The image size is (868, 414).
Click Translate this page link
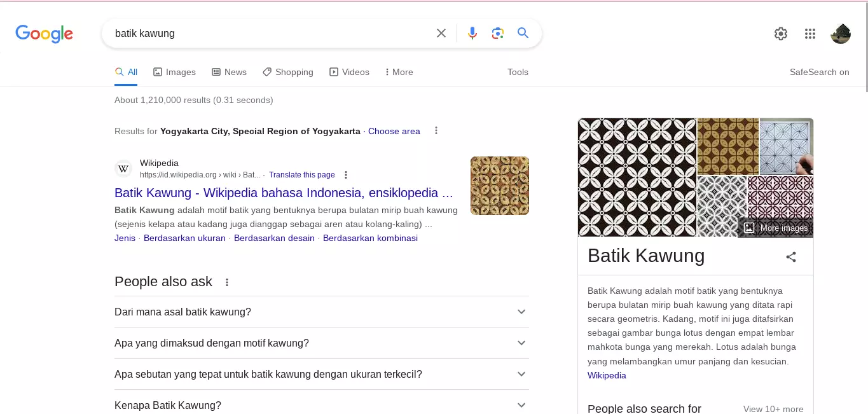301,175
